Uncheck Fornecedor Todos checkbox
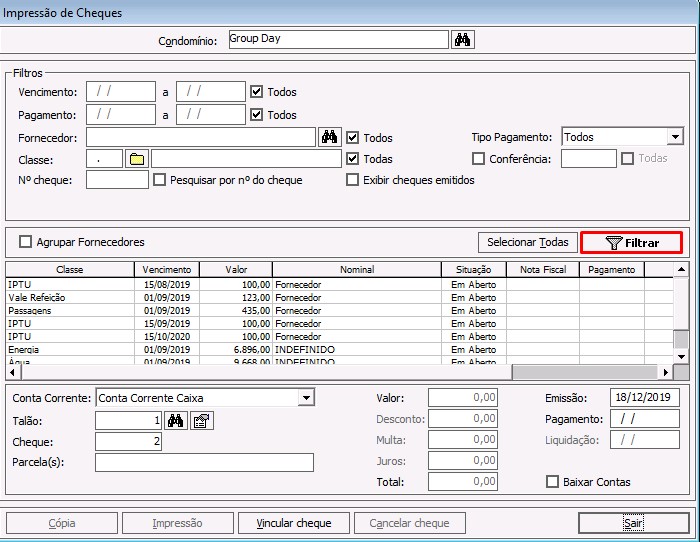Image resolution: width=700 pixels, height=542 pixels. pyautogui.click(x=352, y=138)
